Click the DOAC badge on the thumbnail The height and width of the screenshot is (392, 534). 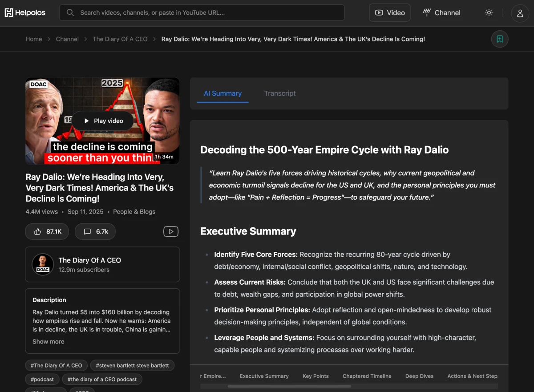(x=39, y=84)
